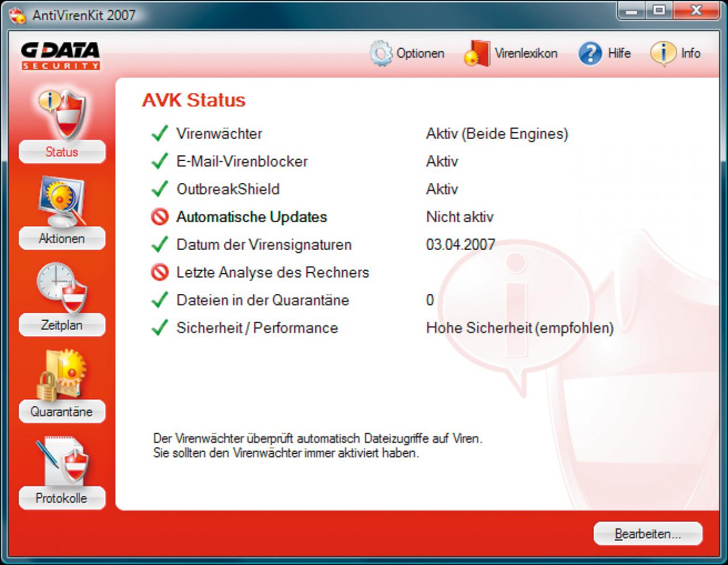This screenshot has height=565, width=728.
Task: Close the AntiVirenKit 2007 window
Action: [696, 10]
